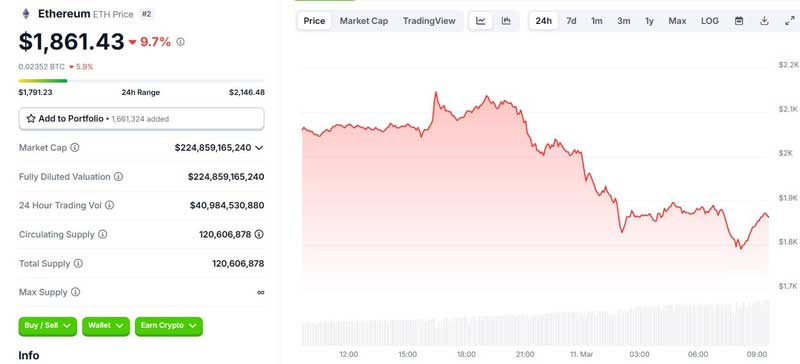Show Circulating Supply info icon
The image size is (800, 364).
[x=103, y=234]
